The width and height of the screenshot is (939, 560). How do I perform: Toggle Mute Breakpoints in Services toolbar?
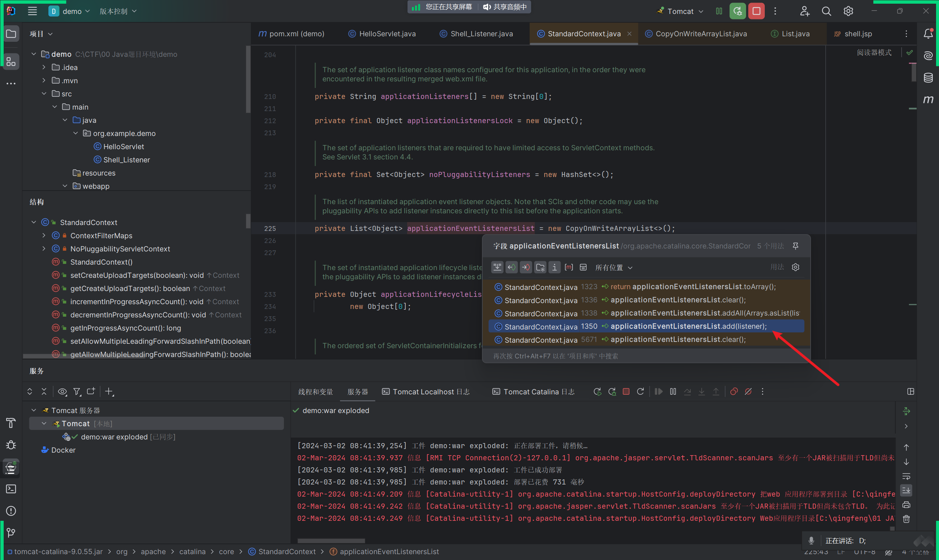[x=748, y=392]
